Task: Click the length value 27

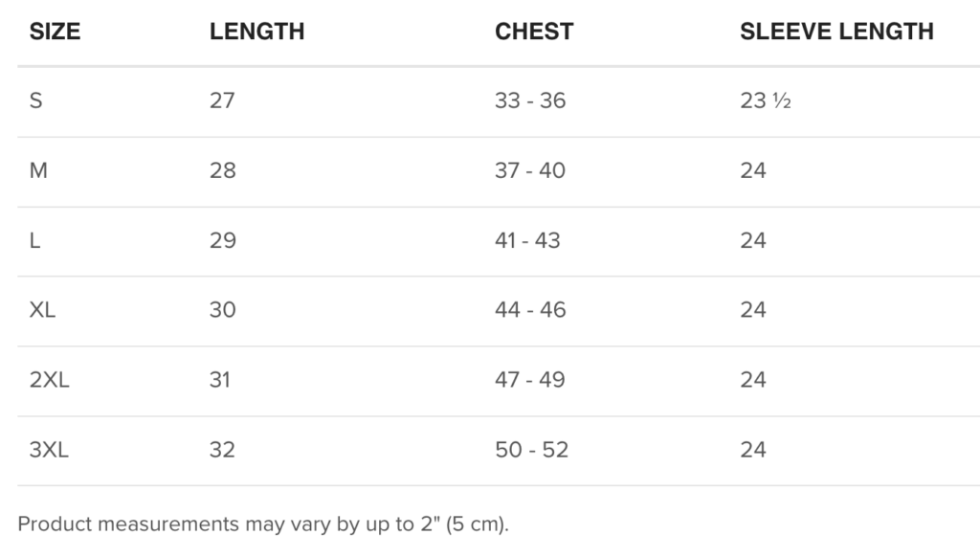Action: [x=222, y=100]
